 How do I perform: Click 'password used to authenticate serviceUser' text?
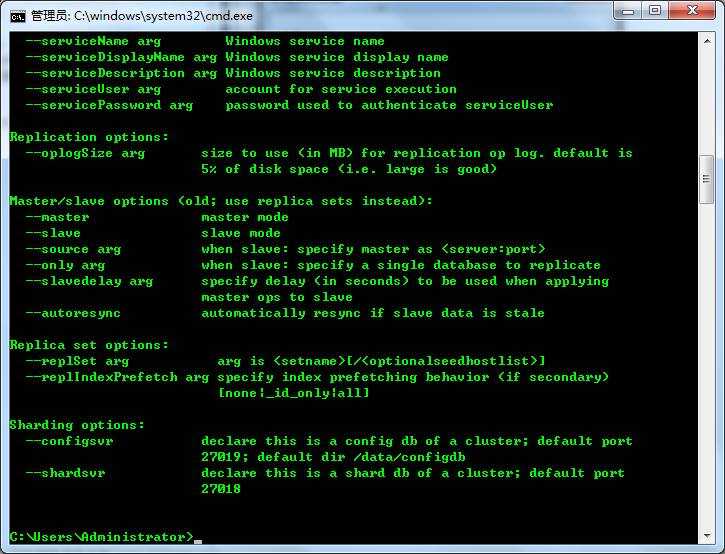(x=389, y=105)
